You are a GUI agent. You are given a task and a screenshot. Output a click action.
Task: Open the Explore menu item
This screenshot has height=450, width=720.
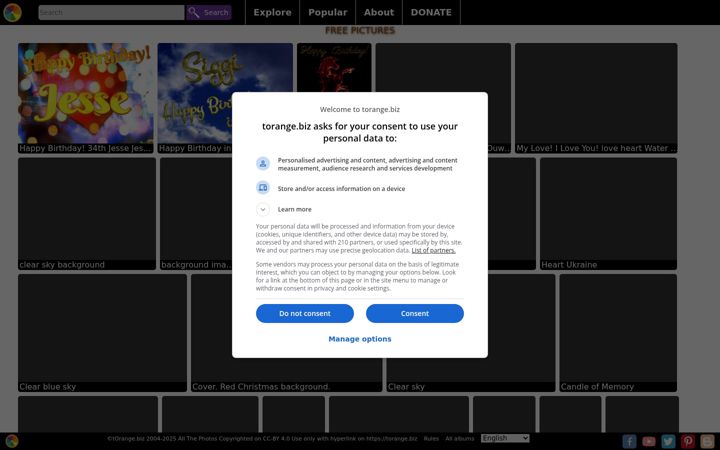(x=272, y=12)
